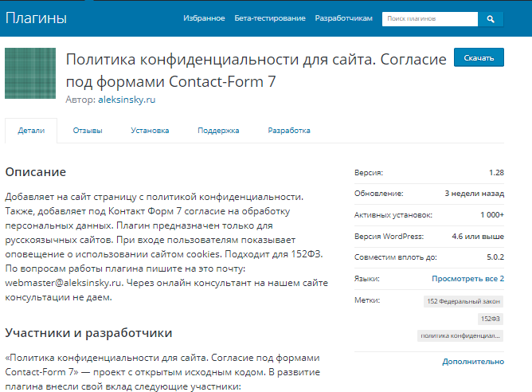Open the Дополнительно link
532x392 pixels.
coord(473,362)
